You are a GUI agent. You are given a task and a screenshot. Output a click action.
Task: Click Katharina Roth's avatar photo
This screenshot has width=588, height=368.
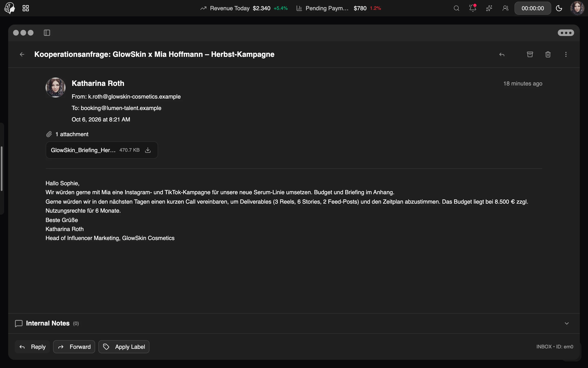point(55,87)
